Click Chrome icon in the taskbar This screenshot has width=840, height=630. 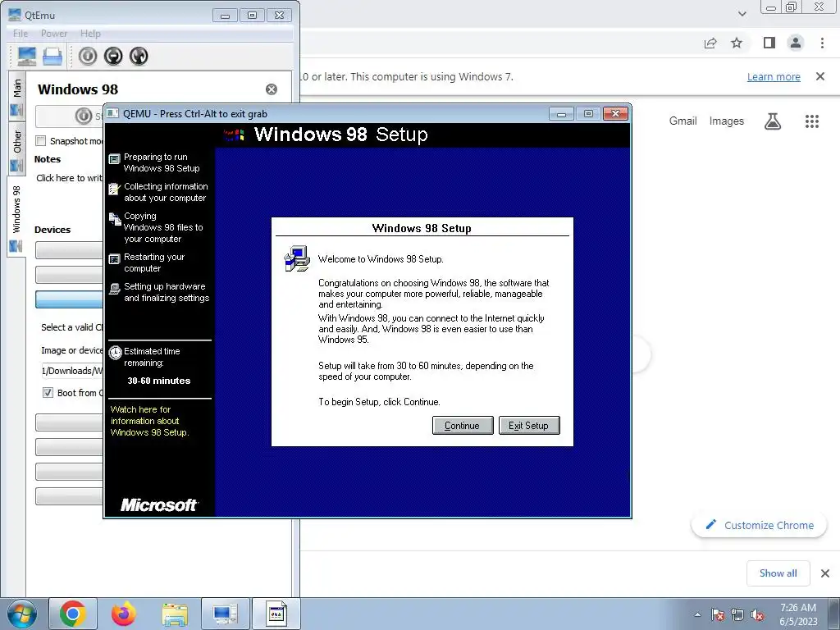73,614
